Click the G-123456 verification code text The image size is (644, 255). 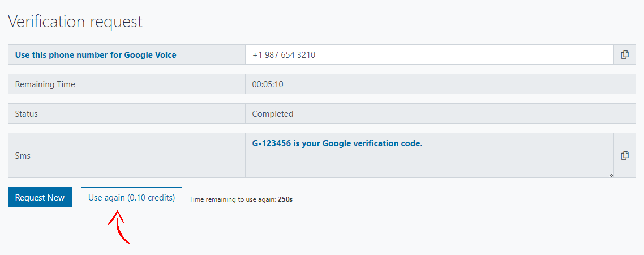click(272, 143)
